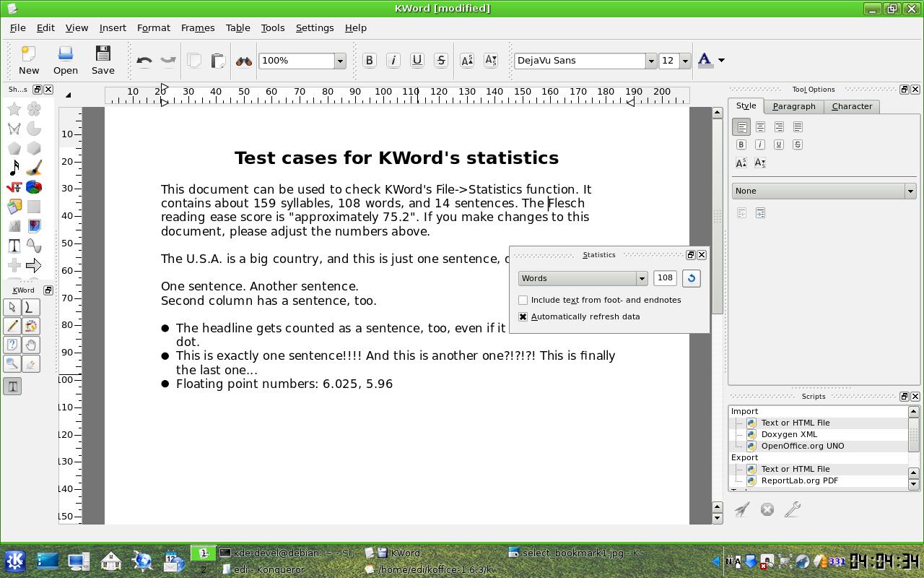Expand the None style dropdown
The width and height of the screenshot is (924, 578).
(910, 191)
